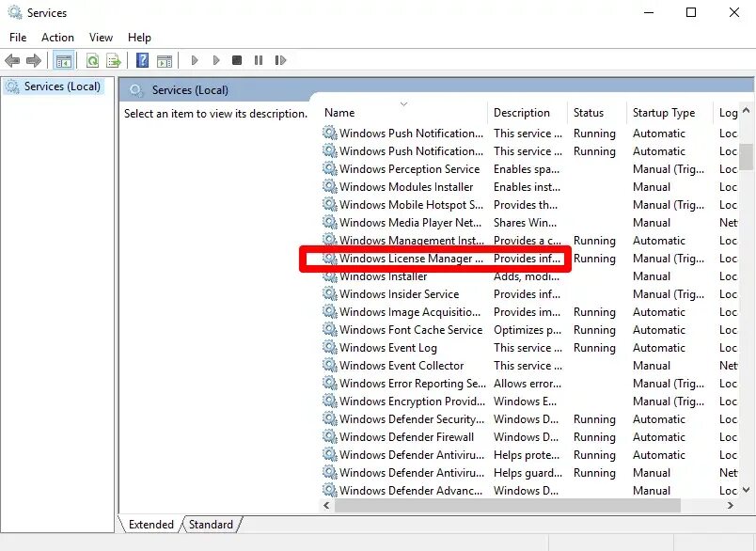Open the Action menu
This screenshot has height=551, width=756.
coord(57,38)
